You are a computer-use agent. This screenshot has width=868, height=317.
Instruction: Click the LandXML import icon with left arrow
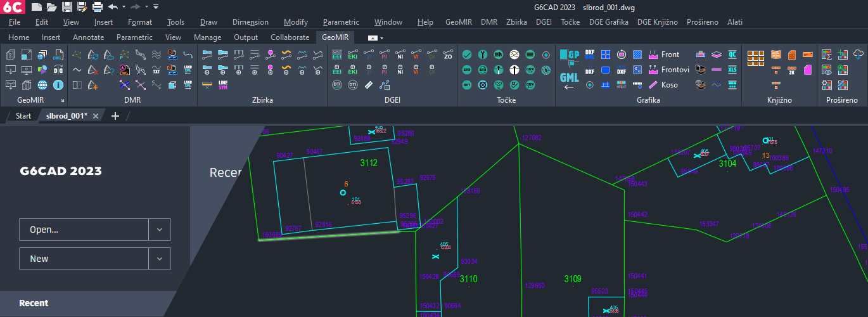coord(188,70)
